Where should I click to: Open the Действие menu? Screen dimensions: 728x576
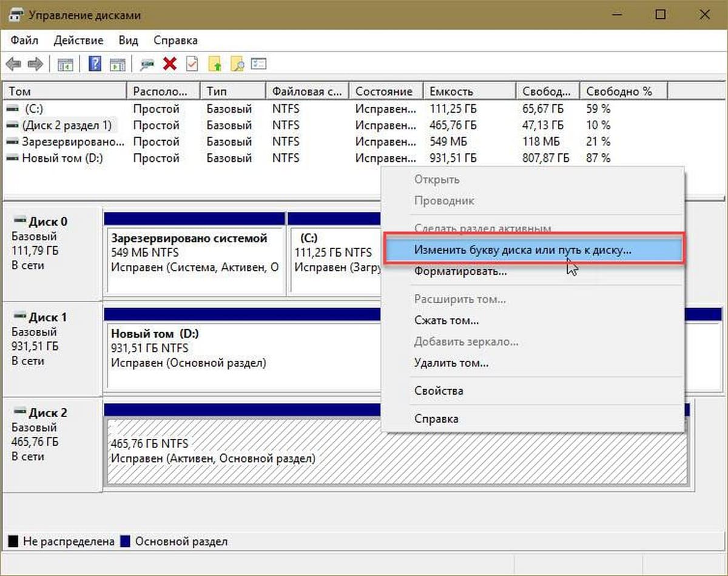78,41
